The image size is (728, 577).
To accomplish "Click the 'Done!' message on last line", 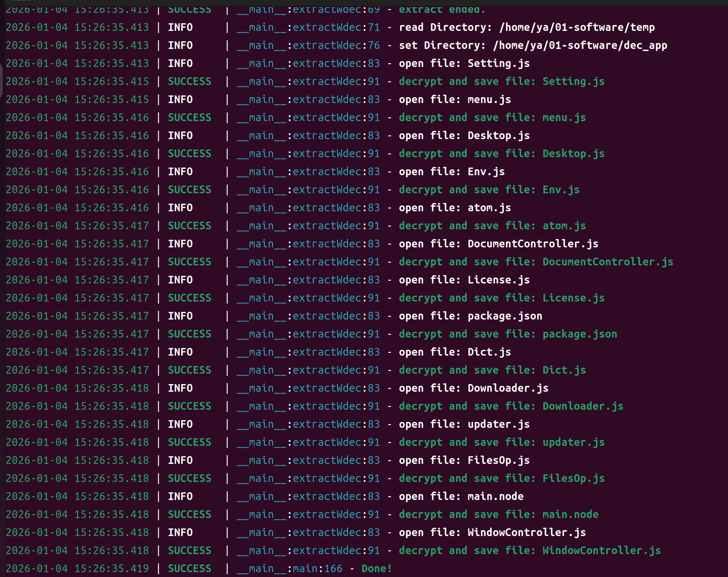I will click(376, 569).
